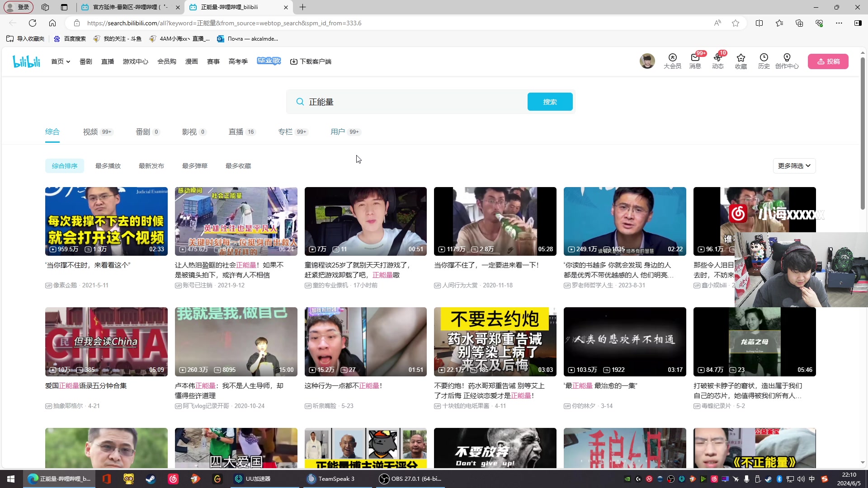This screenshot has width=868, height=488.
Task: Click the 正能量 search input field
Action: pos(407,102)
